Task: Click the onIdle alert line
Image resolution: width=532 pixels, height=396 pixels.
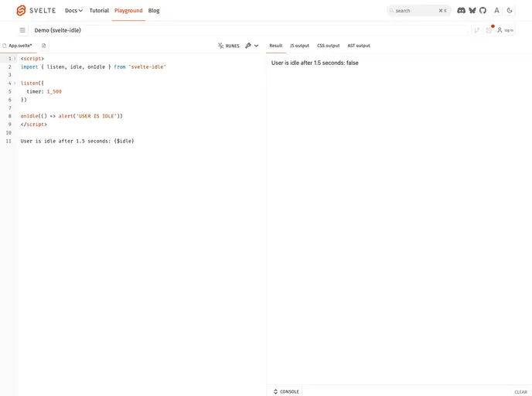Action: click(x=72, y=116)
